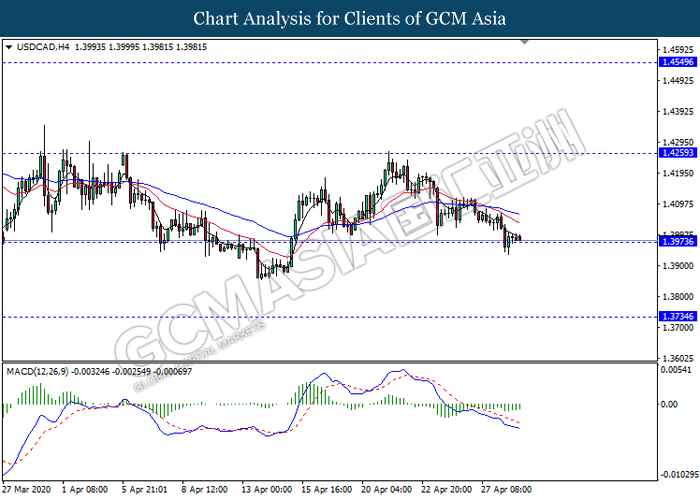700x500 pixels.
Task: Click the 27 Mar 2020 date label
Action: (x=26, y=489)
